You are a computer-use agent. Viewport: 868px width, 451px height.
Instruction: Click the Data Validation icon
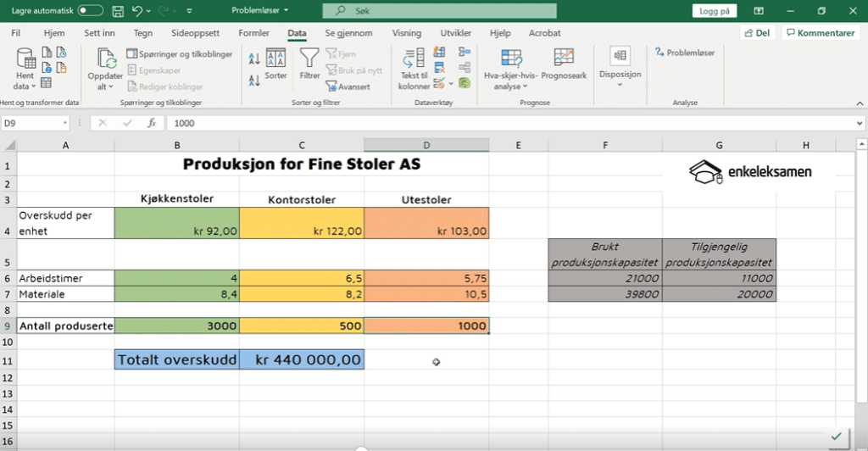(439, 84)
